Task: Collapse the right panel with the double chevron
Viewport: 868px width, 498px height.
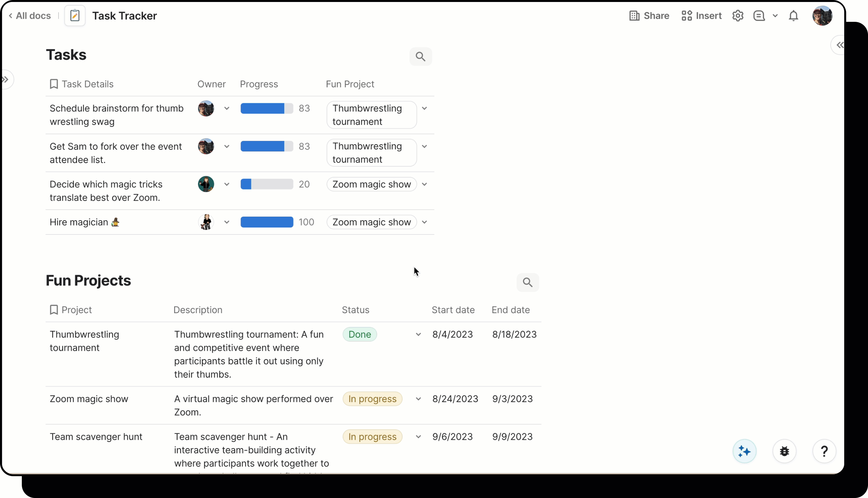Action: pyautogui.click(x=840, y=45)
